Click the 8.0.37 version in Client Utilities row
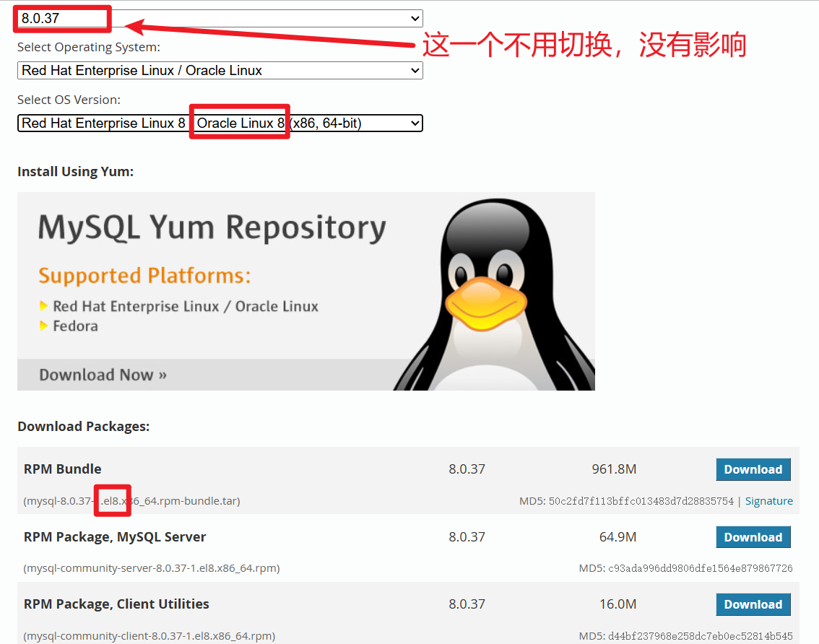819x644 pixels. click(x=467, y=604)
